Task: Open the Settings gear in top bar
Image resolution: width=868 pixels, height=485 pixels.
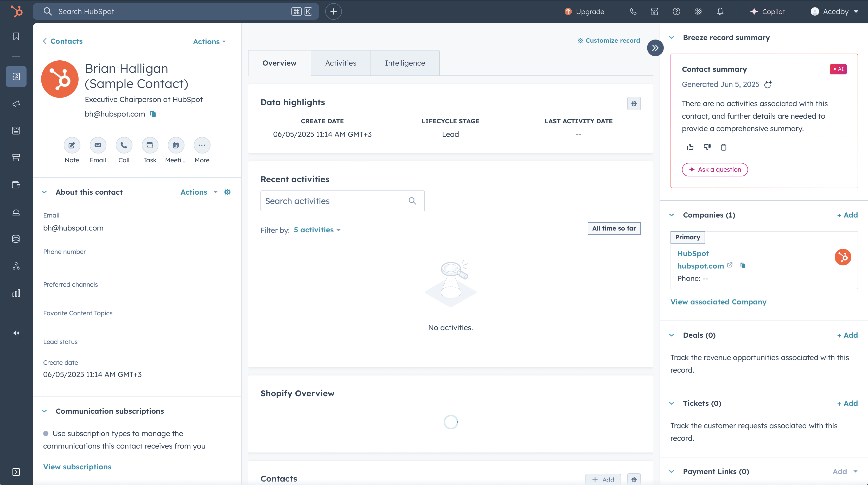Action: (x=698, y=11)
